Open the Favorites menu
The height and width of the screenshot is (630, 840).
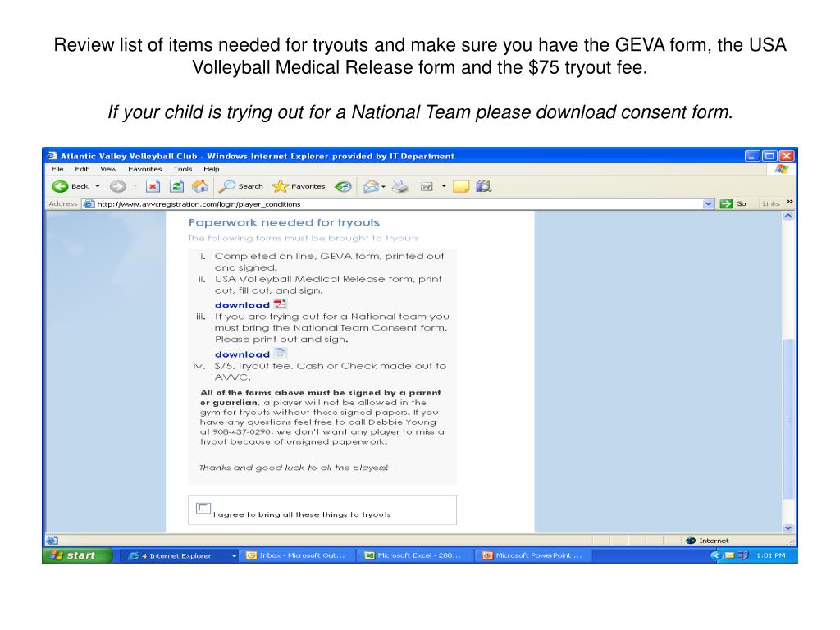click(144, 169)
